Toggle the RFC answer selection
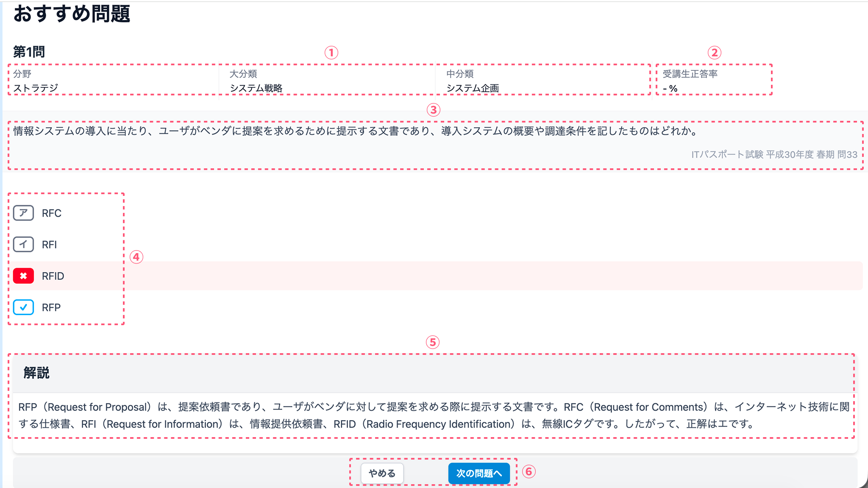The width and height of the screenshot is (868, 488). (x=51, y=213)
